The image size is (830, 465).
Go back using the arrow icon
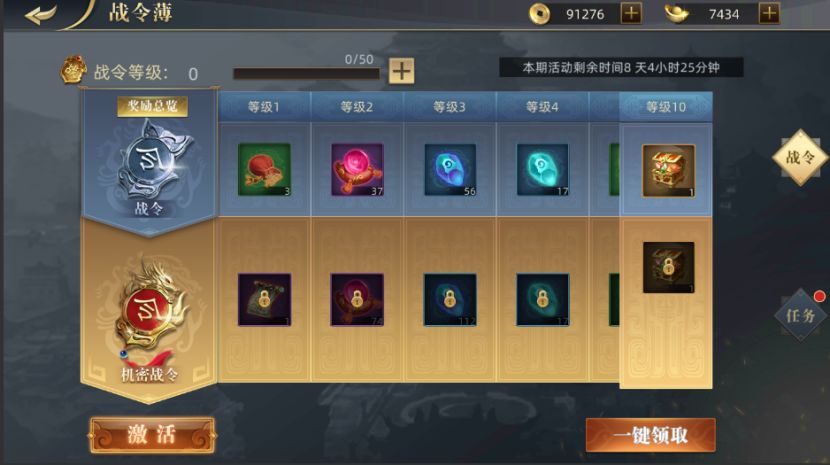tap(40, 14)
